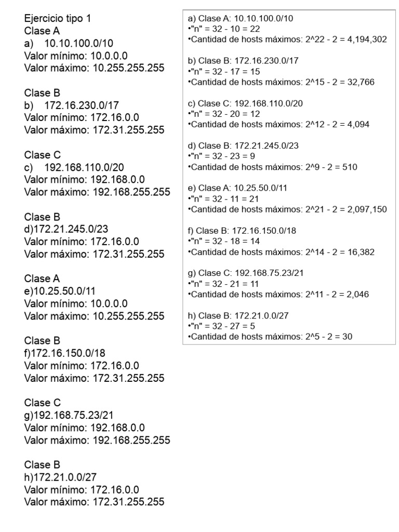Screen dimensions: 399x532
Task: Click boxed line "a) Clase A: 10.10.100.0/10"
Action: tap(240, 19)
